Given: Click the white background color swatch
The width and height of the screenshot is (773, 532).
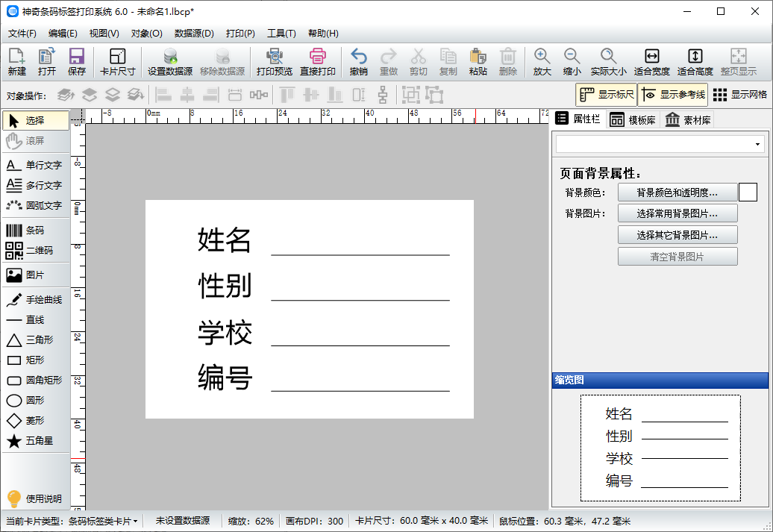Looking at the screenshot, I should [x=748, y=193].
